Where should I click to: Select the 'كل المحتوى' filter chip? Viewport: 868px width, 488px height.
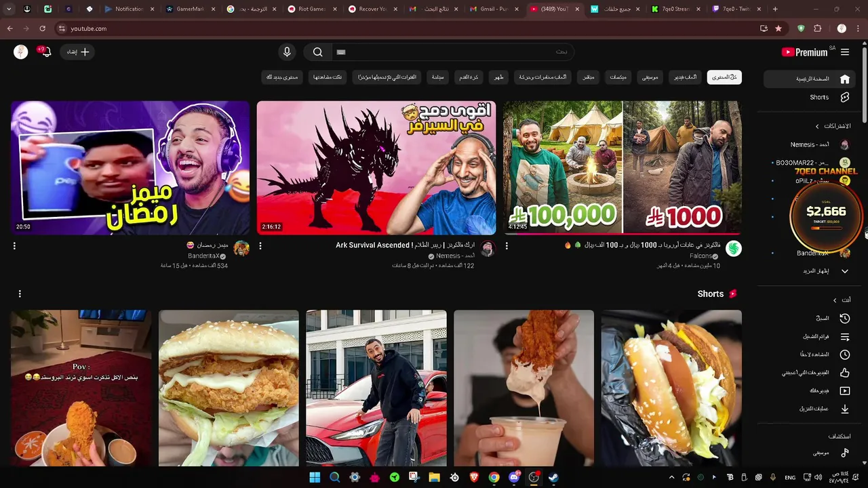(724, 77)
